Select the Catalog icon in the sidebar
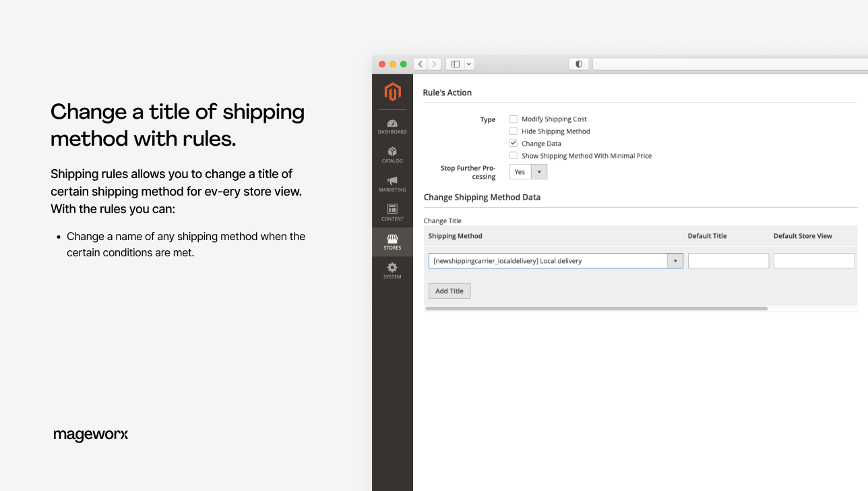The image size is (868, 491). 392,154
